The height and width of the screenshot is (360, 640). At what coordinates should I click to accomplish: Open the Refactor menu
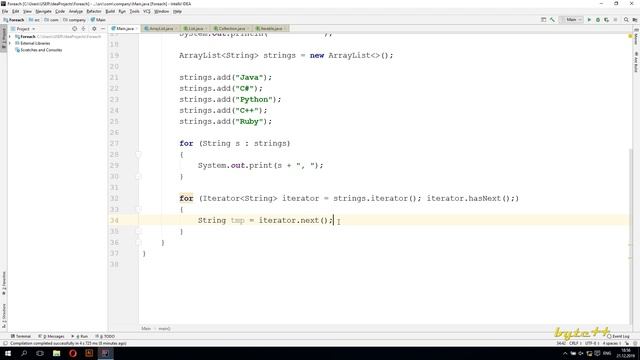[x=94, y=11]
